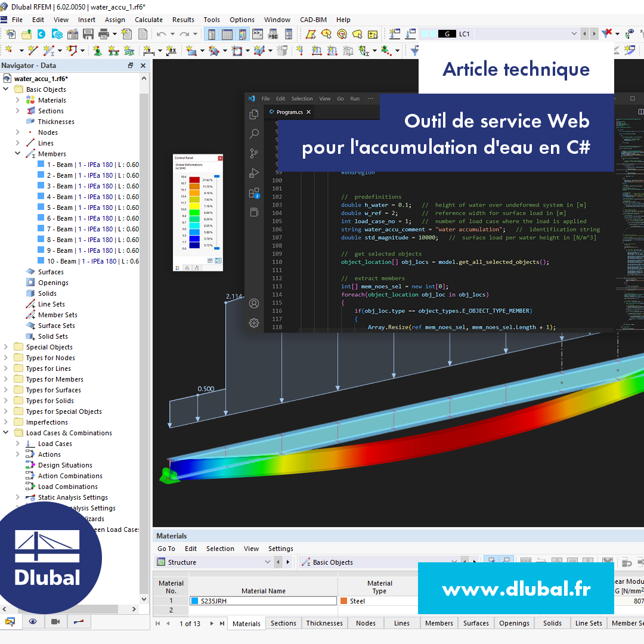Switch navigator to Data tab icon
Image resolution: width=644 pixels, height=644 pixels.
pyautogui.click(x=10, y=621)
